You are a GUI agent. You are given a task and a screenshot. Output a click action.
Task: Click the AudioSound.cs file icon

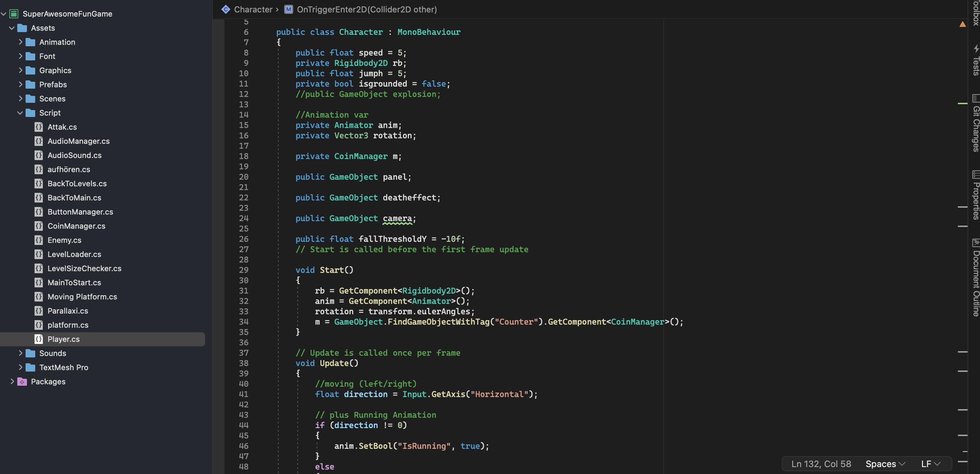coord(39,155)
